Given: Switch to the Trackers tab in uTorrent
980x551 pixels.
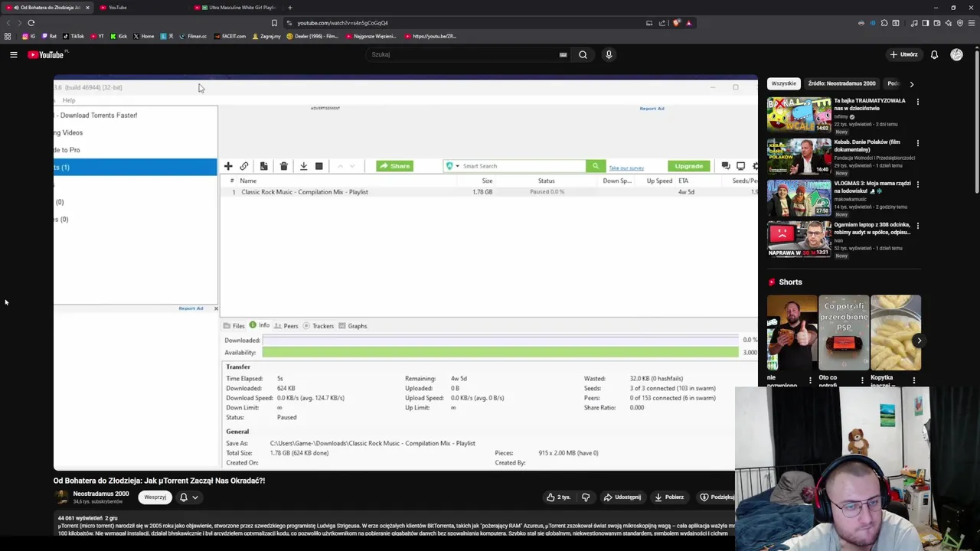Looking at the screenshot, I should 318,326.
